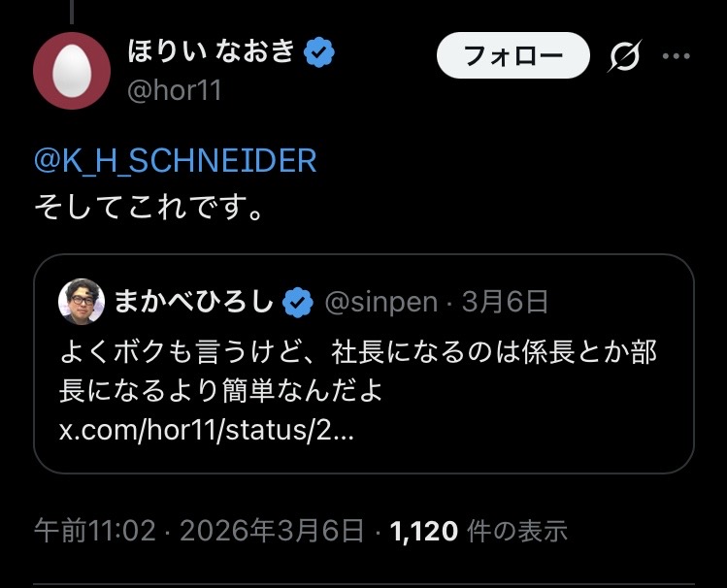Screen dimensions: 727x588
Task: Follow the x.com/hor11/status link
Action: coord(207,430)
